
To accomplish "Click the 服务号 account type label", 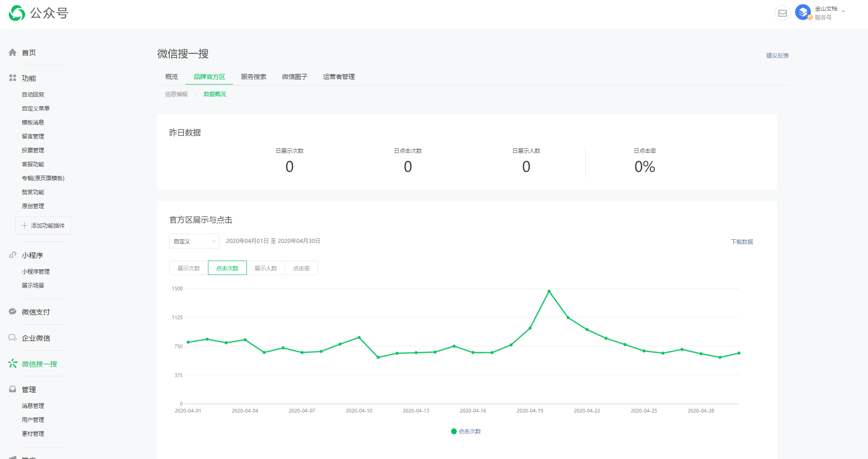I will 823,17.
